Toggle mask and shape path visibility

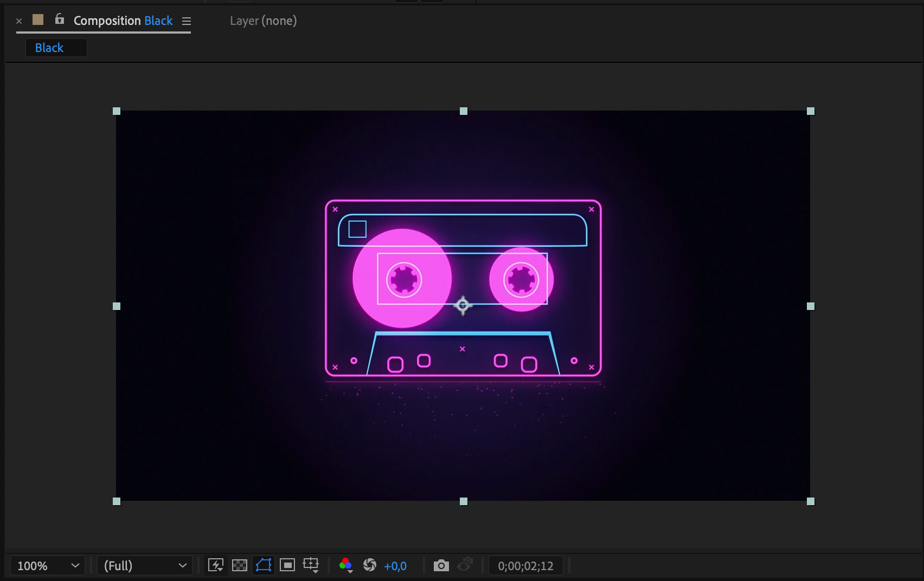point(264,565)
